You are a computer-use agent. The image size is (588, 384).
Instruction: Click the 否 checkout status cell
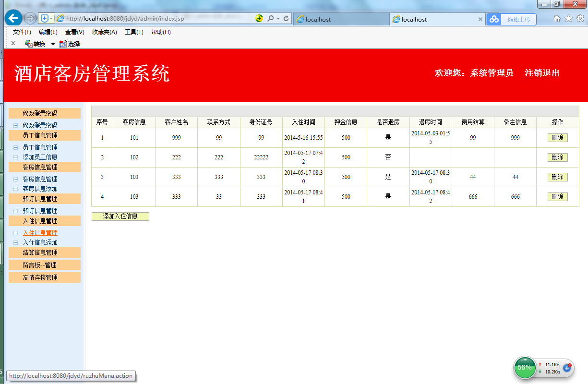click(x=388, y=157)
